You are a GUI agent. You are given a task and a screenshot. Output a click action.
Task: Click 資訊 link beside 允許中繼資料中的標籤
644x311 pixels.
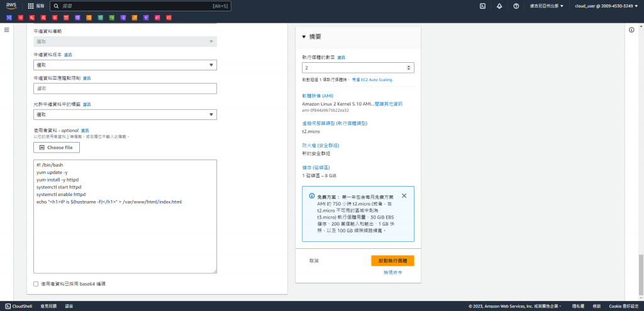[87, 105]
